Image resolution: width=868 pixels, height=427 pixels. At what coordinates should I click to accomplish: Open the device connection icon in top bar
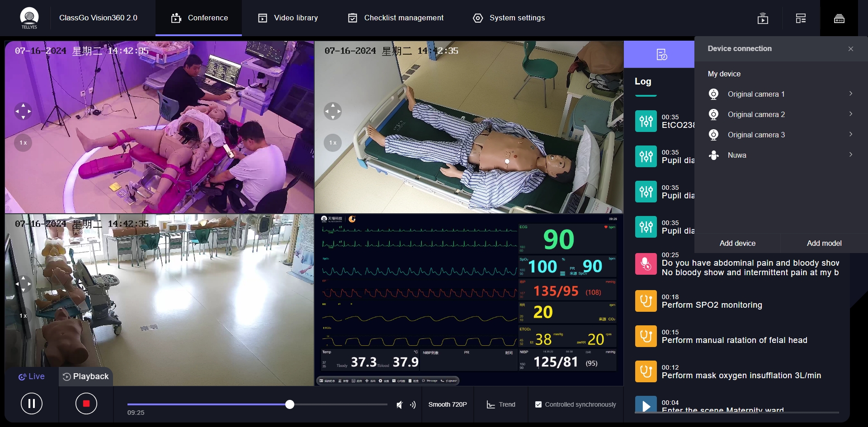tap(839, 18)
